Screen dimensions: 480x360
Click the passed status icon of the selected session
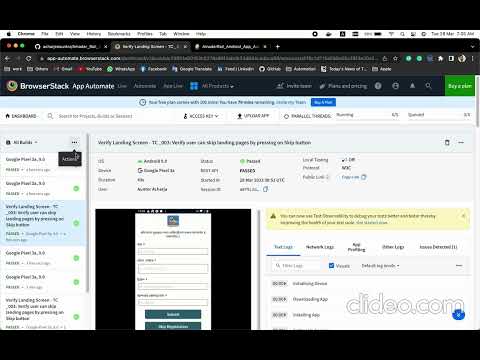tap(76, 223)
